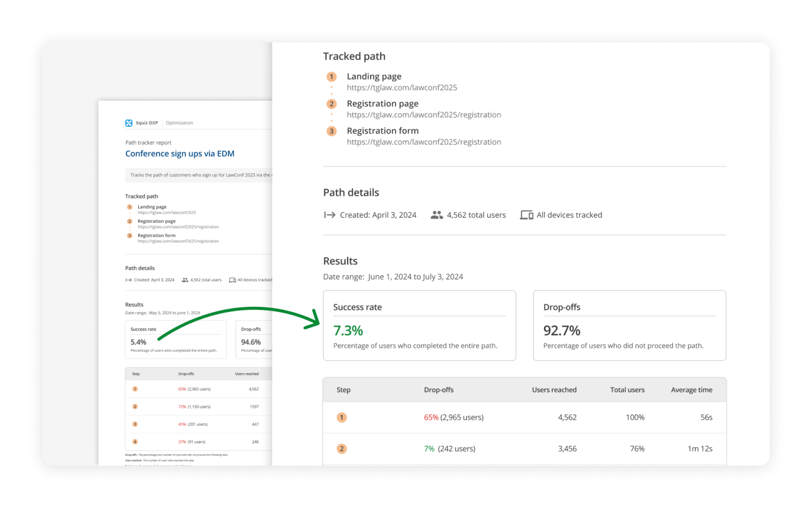Image resolution: width=812 pixels, height=508 pixels.
Task: Click step 2 badge in enlarged results table
Action: point(342,449)
